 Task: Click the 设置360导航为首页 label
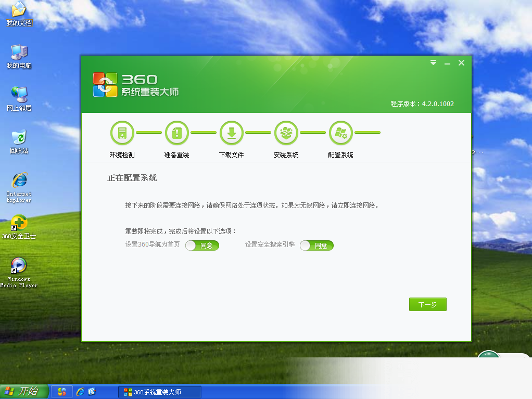(153, 244)
